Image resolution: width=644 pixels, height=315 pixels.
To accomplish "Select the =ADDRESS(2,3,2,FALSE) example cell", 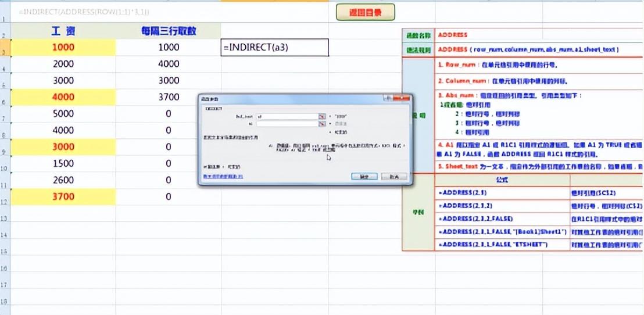I will 502,219.
